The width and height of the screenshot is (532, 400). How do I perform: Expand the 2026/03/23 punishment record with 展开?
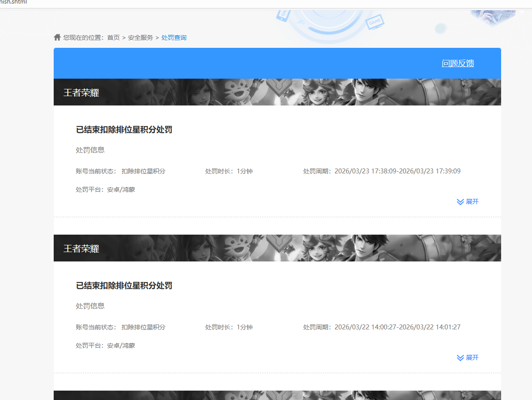pos(468,202)
